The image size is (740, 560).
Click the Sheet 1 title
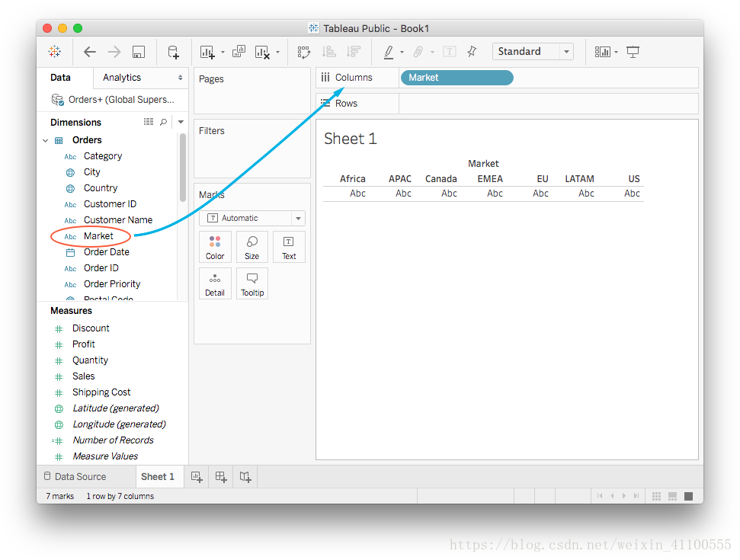coord(350,139)
